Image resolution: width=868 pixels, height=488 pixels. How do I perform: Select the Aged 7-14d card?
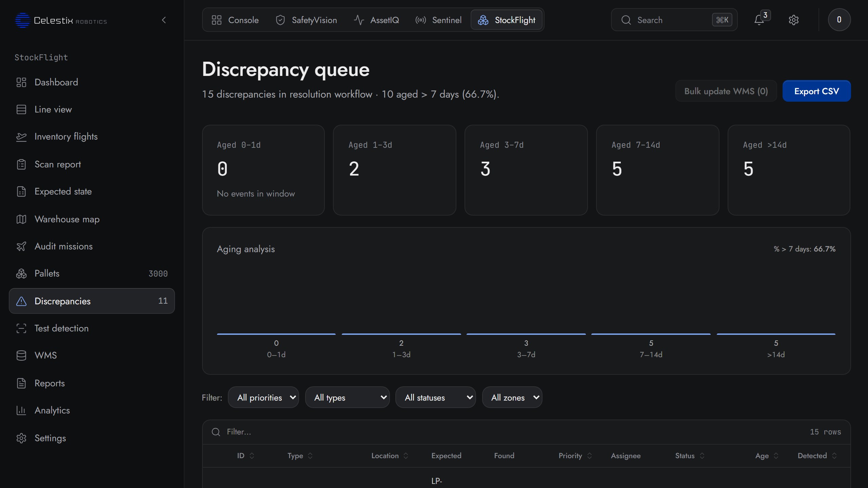click(657, 170)
